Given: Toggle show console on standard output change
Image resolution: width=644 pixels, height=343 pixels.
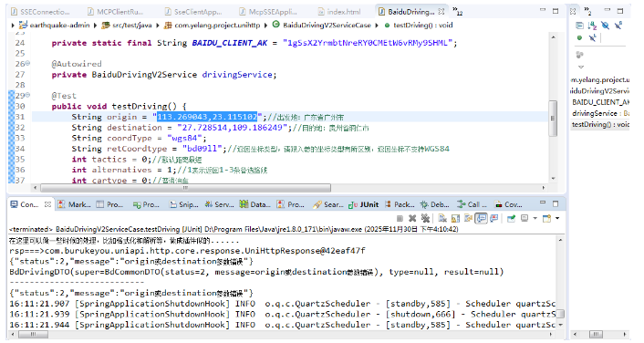Looking at the screenshot, I should pyautogui.click(x=481, y=218).
